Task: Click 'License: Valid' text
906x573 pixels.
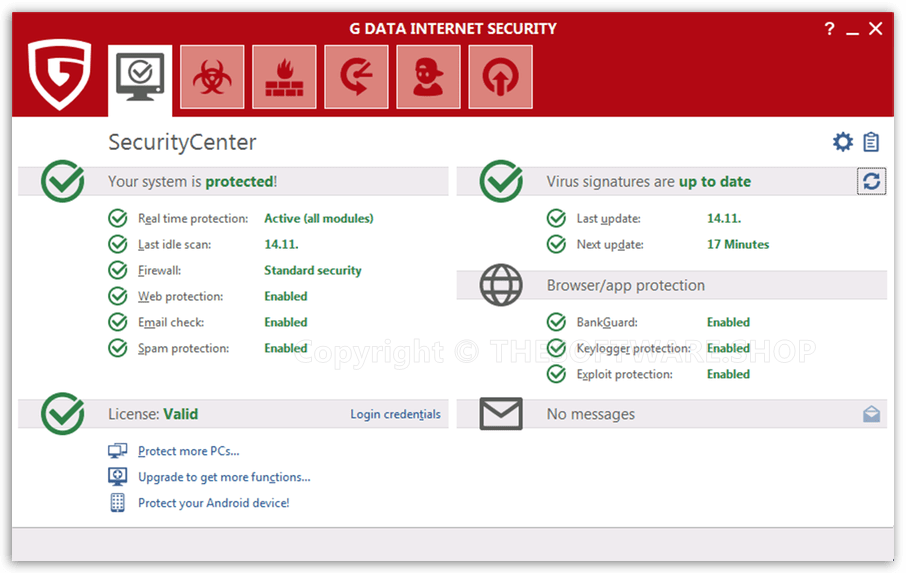Action: (153, 414)
